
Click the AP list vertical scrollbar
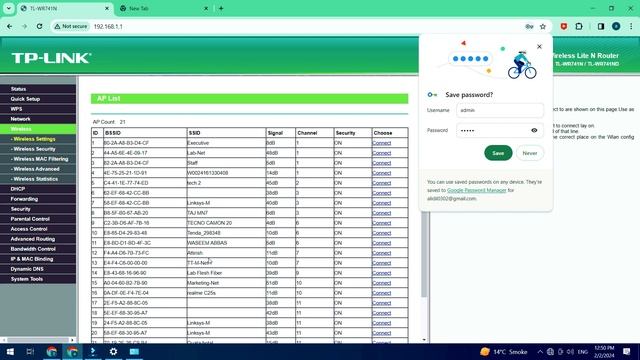click(424, 254)
